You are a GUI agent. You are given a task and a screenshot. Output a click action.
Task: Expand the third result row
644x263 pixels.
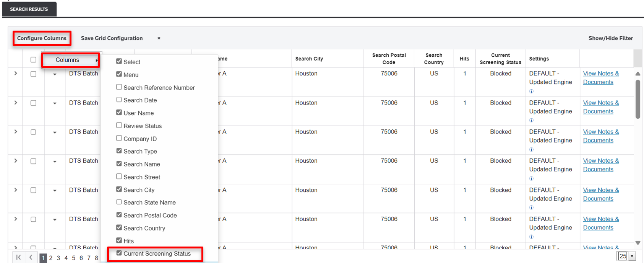pos(16,132)
